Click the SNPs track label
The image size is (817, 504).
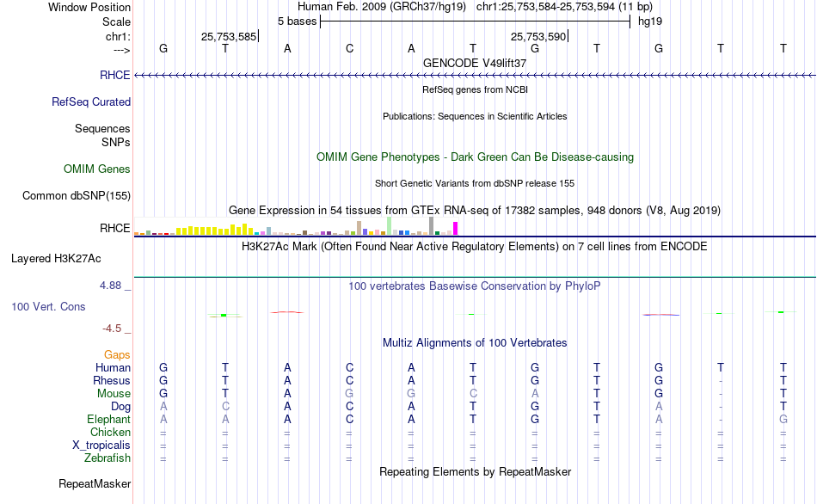coord(116,142)
